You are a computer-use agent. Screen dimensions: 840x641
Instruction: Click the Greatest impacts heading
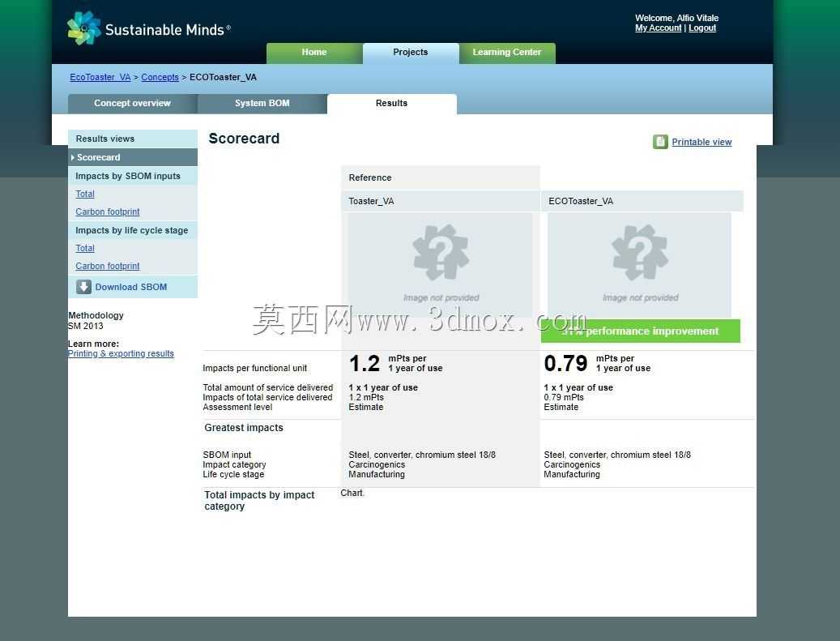click(x=244, y=428)
